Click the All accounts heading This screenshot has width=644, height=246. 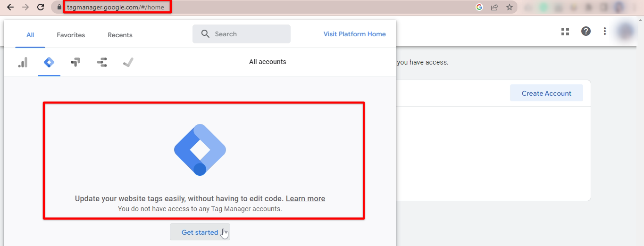click(x=268, y=62)
